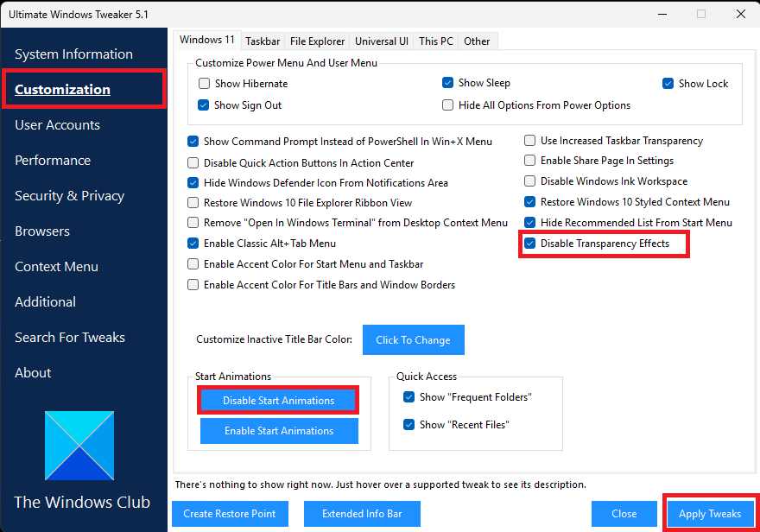Screen dimensions: 760x532
Task: Uncheck Show Lock
Action: (x=668, y=83)
